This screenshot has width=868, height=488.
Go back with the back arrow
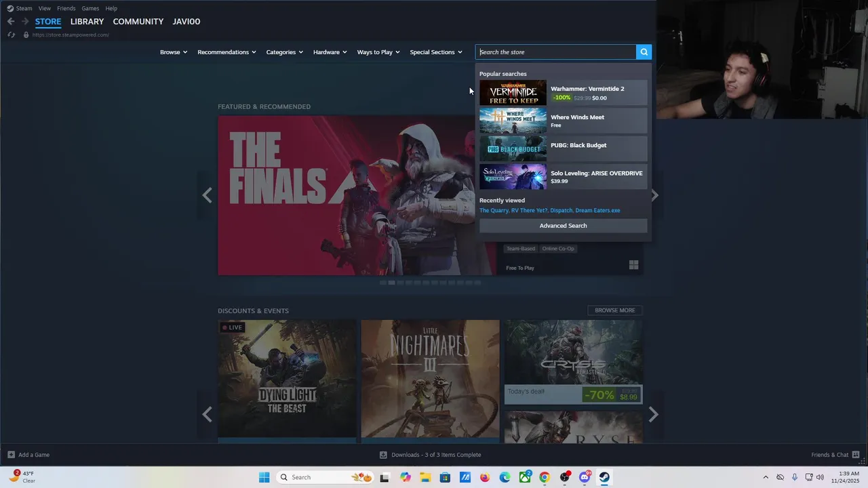pyautogui.click(x=11, y=22)
